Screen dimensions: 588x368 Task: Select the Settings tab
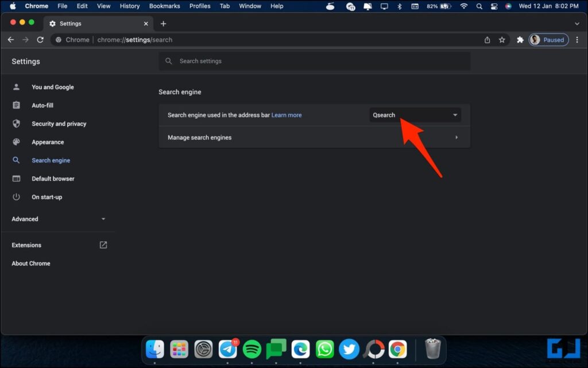(x=99, y=24)
